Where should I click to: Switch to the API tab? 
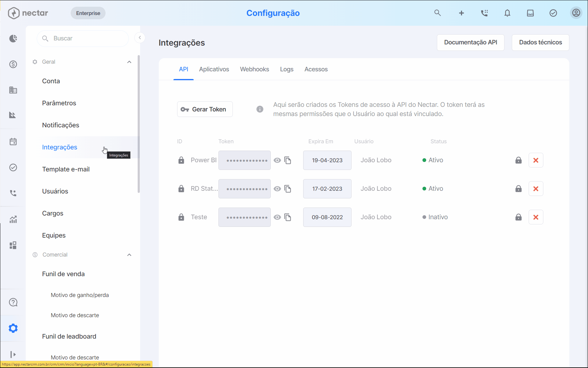pyautogui.click(x=184, y=69)
